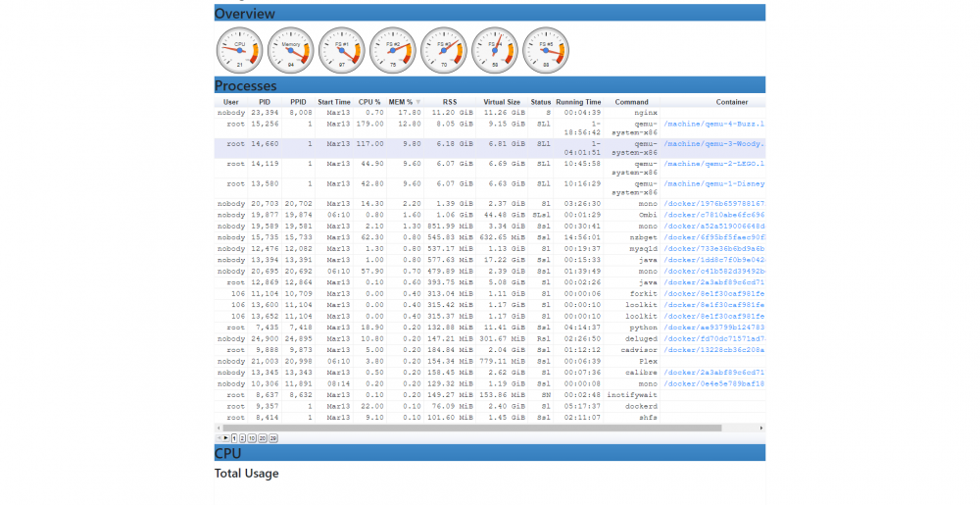Sort by RSS column header
The height and width of the screenshot is (505, 980).
coord(450,102)
